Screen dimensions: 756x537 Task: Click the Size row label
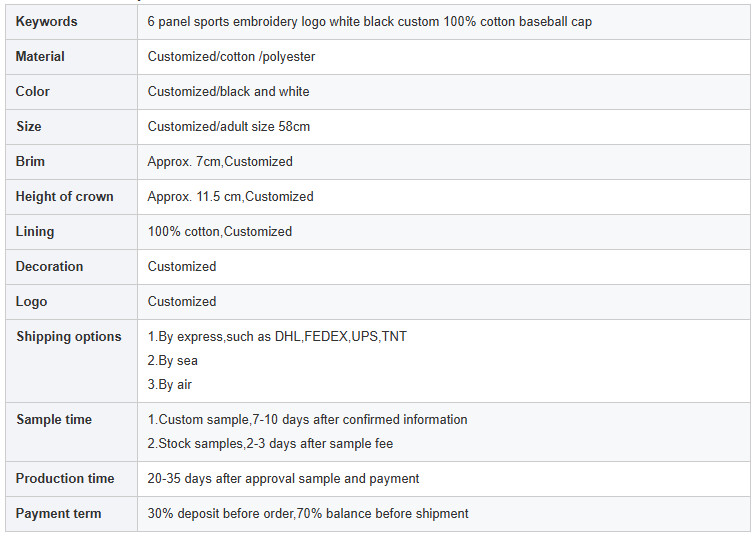click(30, 127)
